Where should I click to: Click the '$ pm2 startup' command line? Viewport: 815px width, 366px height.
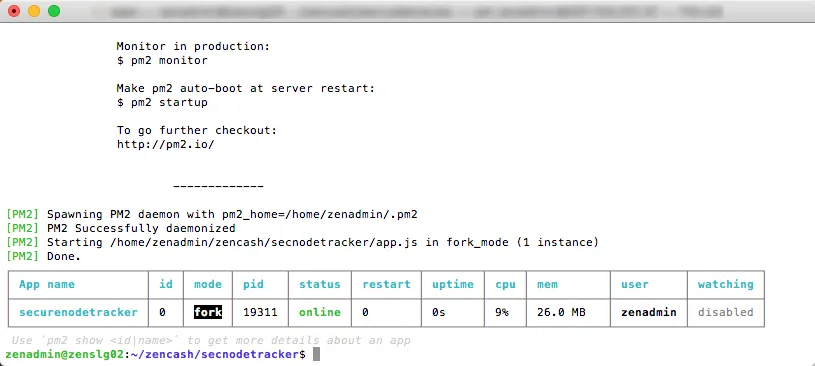pos(162,102)
